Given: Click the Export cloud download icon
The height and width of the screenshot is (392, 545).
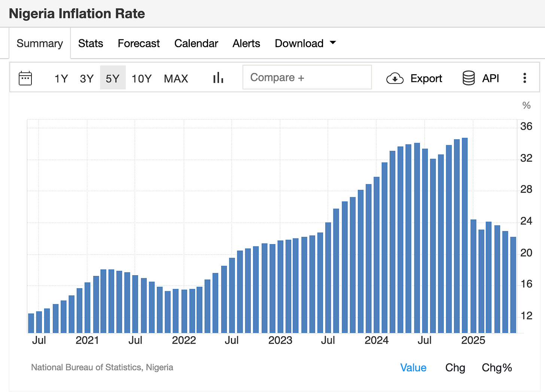Looking at the screenshot, I should pyautogui.click(x=395, y=78).
